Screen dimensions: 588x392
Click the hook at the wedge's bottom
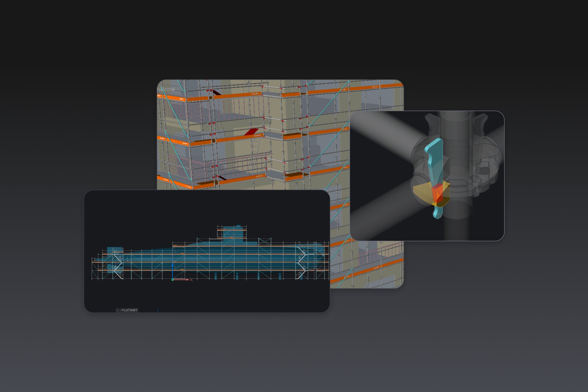coord(437,213)
